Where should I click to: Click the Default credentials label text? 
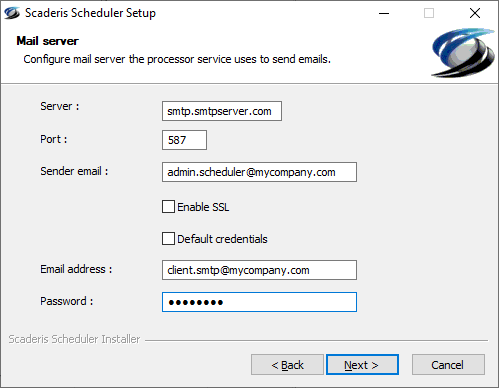click(x=222, y=239)
